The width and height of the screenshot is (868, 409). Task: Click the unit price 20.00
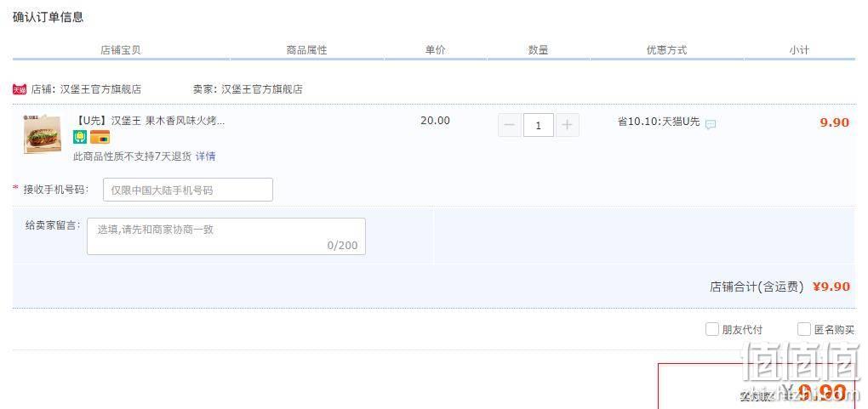click(435, 120)
